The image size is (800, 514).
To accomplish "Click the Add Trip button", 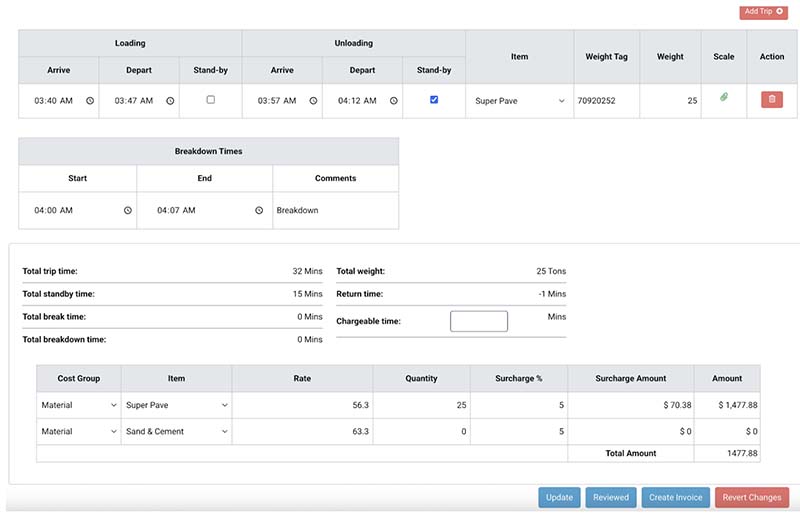I will (763, 11).
